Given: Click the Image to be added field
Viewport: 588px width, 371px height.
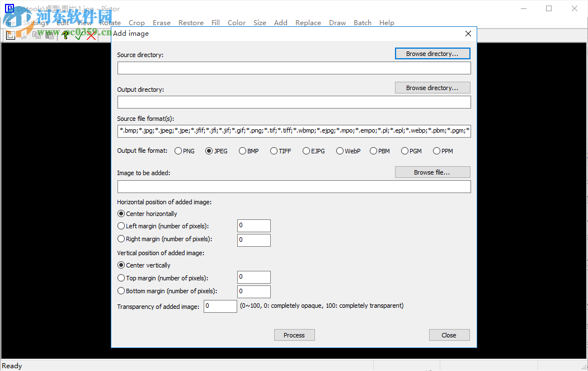Looking at the screenshot, I should point(294,187).
